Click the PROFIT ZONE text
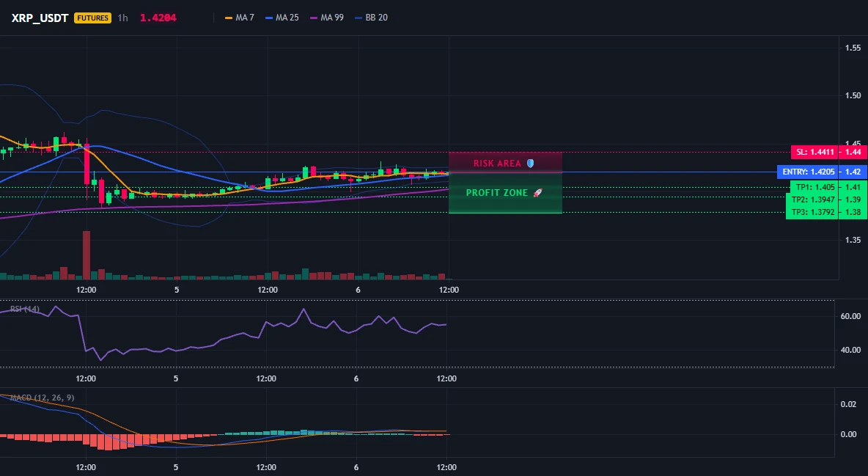Image resolution: width=868 pixels, height=476 pixels. point(497,193)
